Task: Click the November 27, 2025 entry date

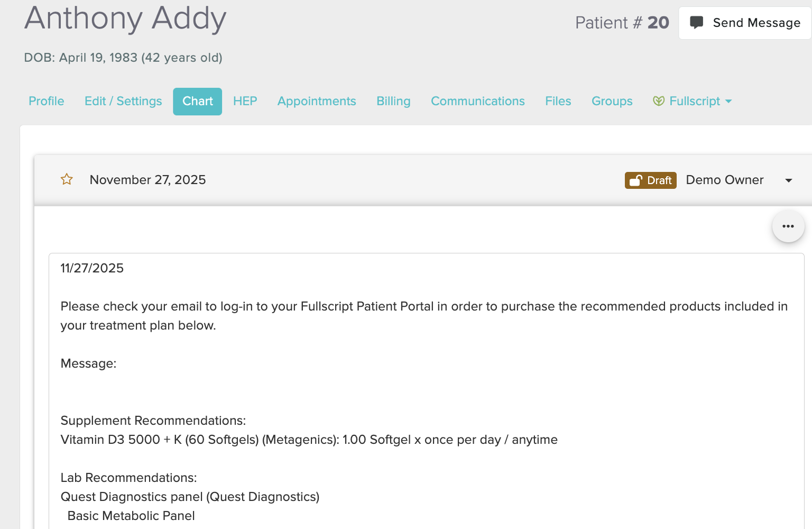Action: pos(147,180)
